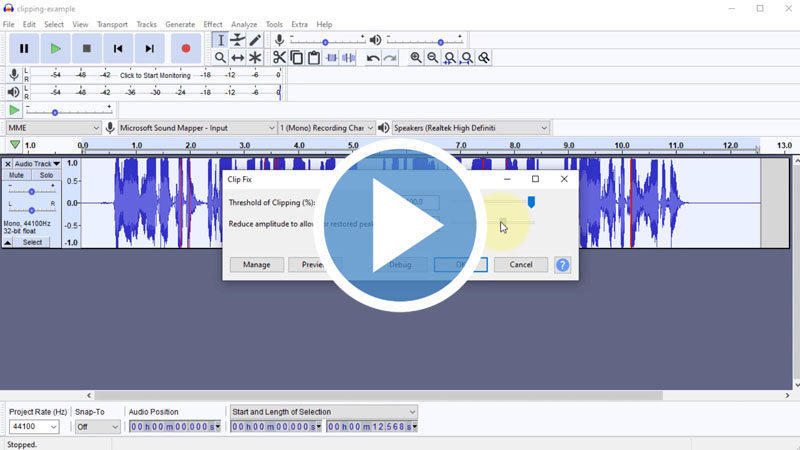The height and width of the screenshot is (450, 800).
Task: Click the Cut scissors icon
Action: [x=279, y=58]
